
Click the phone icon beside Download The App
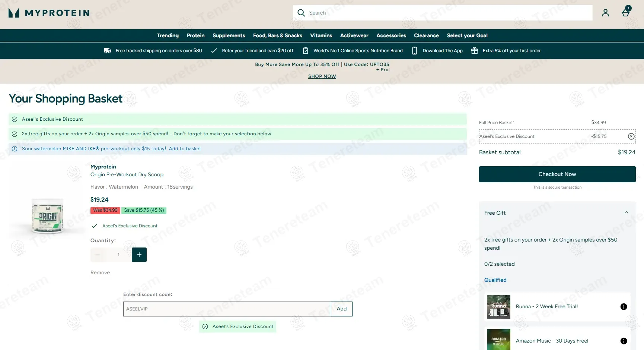tap(414, 51)
